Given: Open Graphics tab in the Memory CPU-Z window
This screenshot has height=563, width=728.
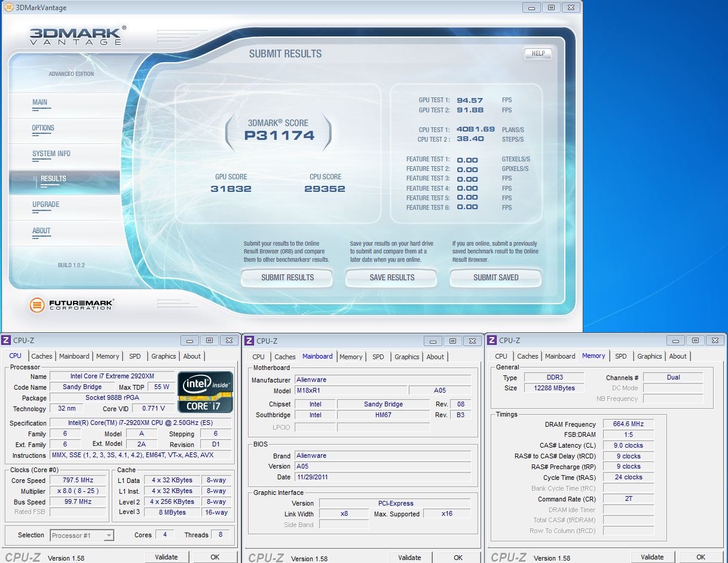Looking at the screenshot, I should pyautogui.click(x=650, y=356).
